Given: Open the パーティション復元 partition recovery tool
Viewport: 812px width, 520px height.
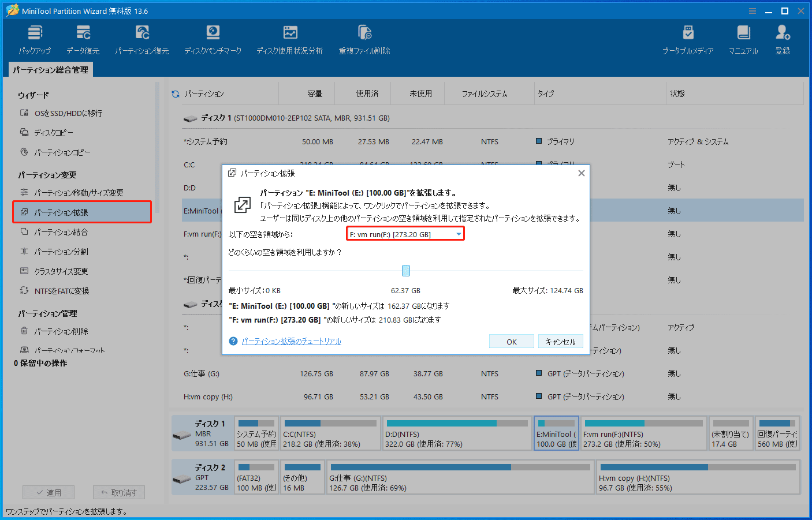Looking at the screenshot, I should click(142, 40).
